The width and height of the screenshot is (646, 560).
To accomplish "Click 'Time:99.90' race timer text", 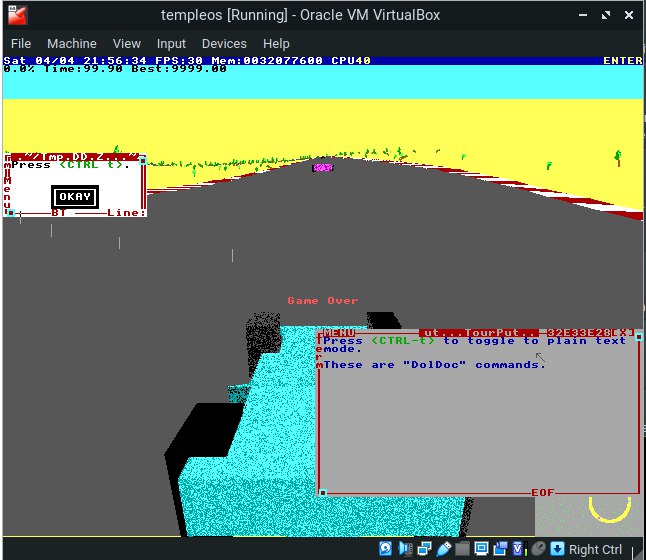I will [83, 68].
